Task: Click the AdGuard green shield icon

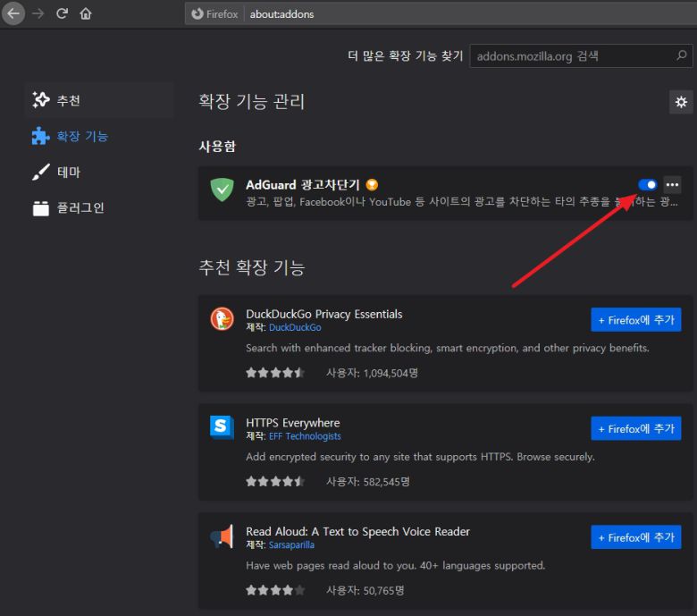Action: coord(222,190)
